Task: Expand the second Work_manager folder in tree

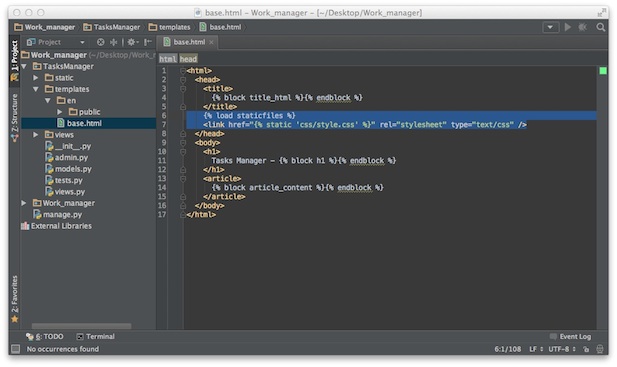Action: click(24, 203)
